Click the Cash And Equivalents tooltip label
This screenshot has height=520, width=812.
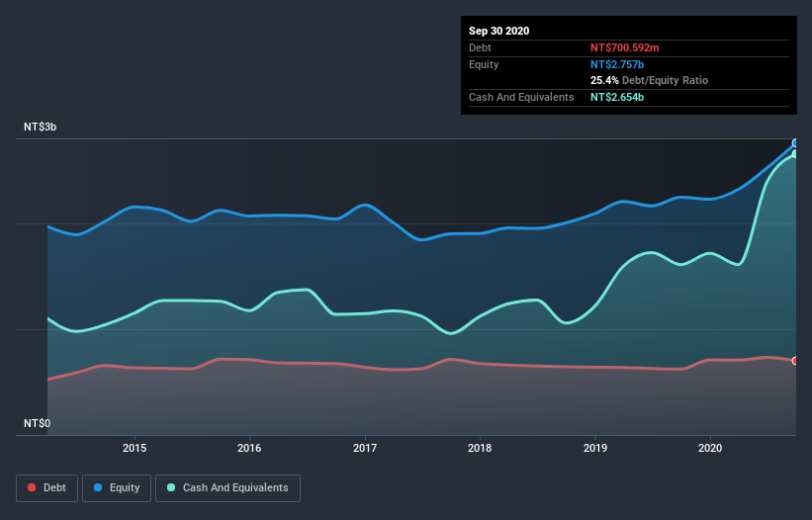pos(521,97)
